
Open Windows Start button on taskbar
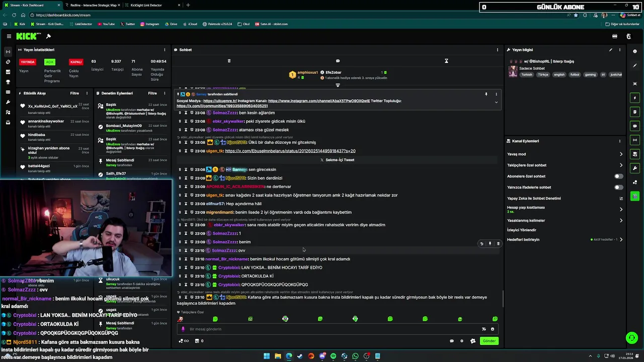pyautogui.click(x=267, y=356)
